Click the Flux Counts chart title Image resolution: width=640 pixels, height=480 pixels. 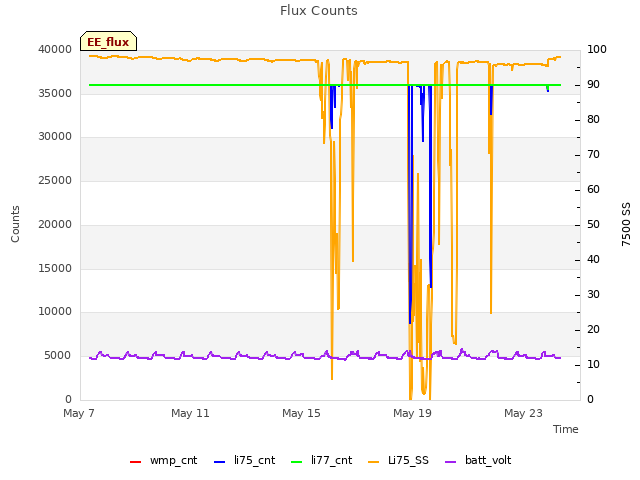[x=319, y=11]
